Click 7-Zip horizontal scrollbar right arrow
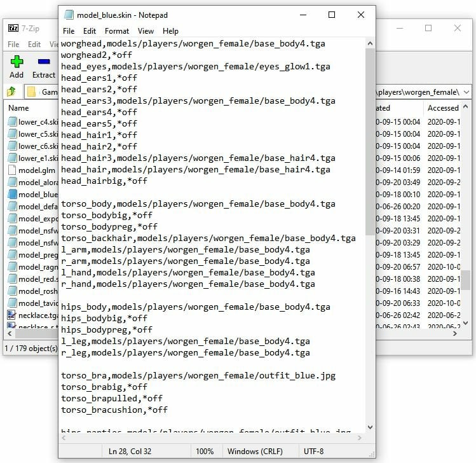Viewport: 476px width, 463px height. tap(455, 334)
